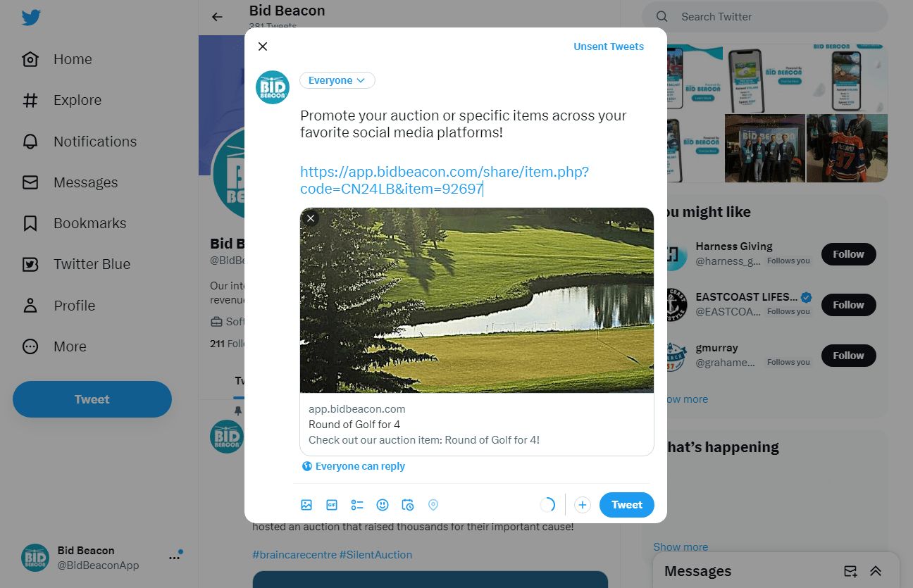This screenshot has width=913, height=588.
Task: Add media image icon in tweet composer
Action: pyautogui.click(x=306, y=505)
